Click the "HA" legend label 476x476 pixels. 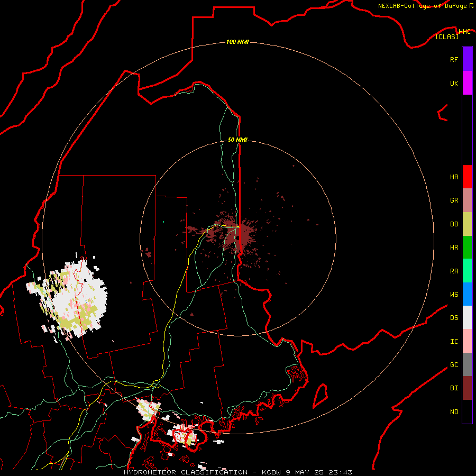click(x=454, y=177)
